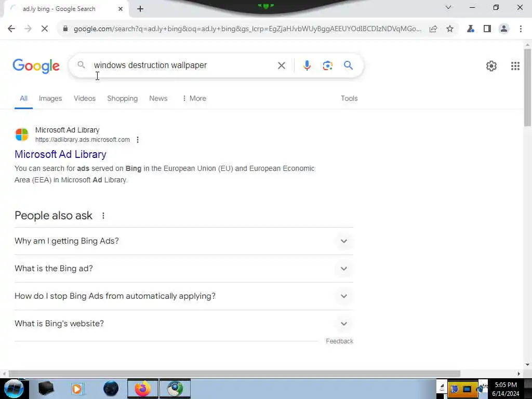Switch to the Shopping tab

coord(123,98)
